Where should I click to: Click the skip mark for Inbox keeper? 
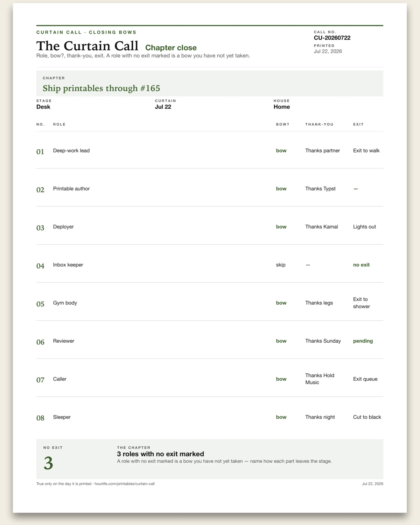281,265
